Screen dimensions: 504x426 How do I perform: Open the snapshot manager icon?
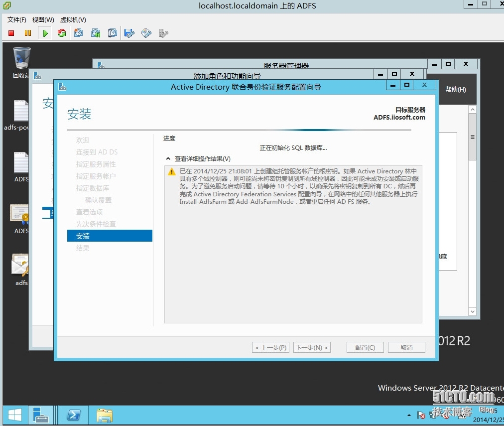[112, 33]
